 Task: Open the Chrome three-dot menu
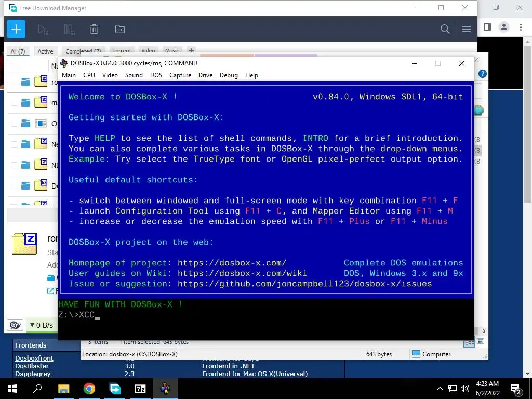pos(521,27)
